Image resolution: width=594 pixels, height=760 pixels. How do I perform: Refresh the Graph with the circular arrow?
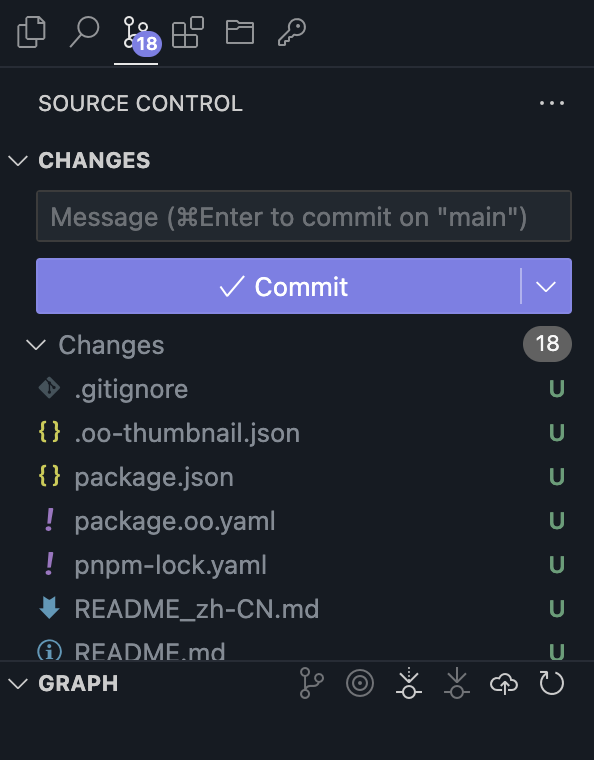coord(552,683)
